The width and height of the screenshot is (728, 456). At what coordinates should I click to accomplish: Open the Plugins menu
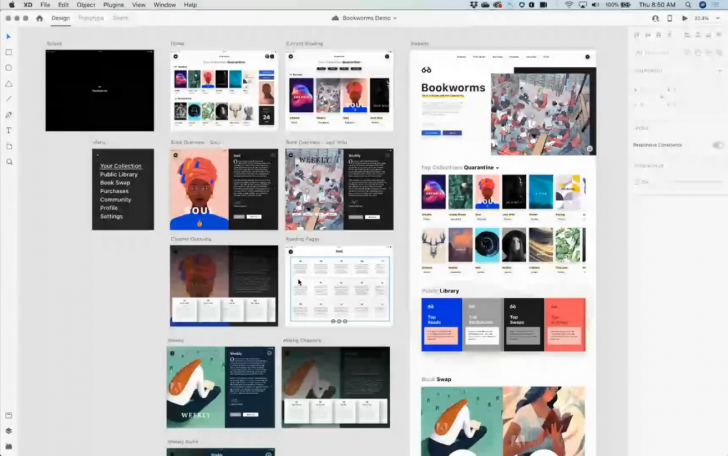coord(113,5)
